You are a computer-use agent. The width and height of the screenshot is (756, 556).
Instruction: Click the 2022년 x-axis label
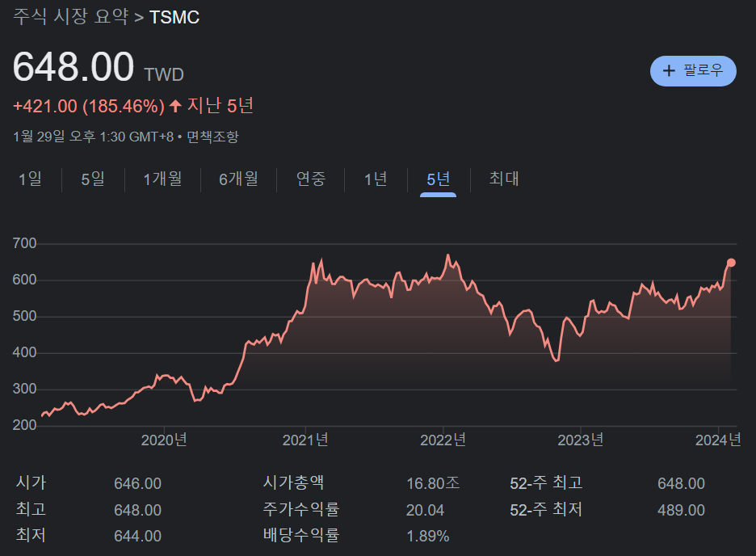tap(443, 440)
